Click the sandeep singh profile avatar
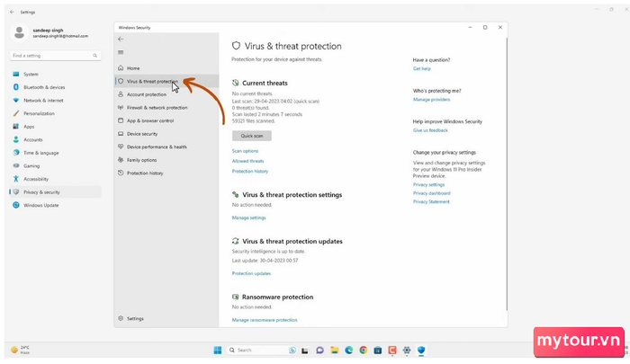630x364 pixels. pos(19,32)
